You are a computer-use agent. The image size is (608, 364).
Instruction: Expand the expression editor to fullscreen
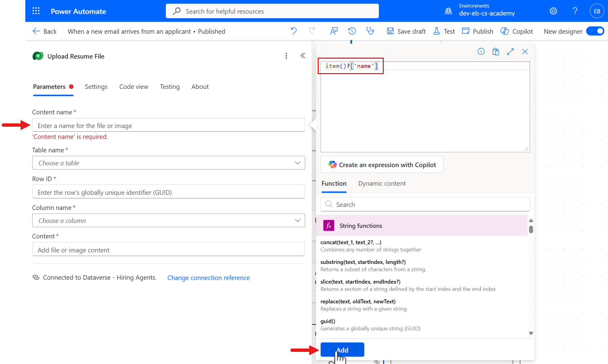pyautogui.click(x=510, y=52)
